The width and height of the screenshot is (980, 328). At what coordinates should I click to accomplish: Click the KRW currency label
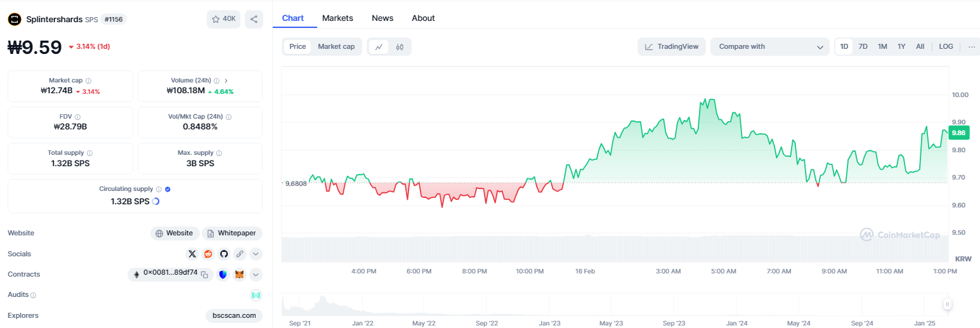963,259
